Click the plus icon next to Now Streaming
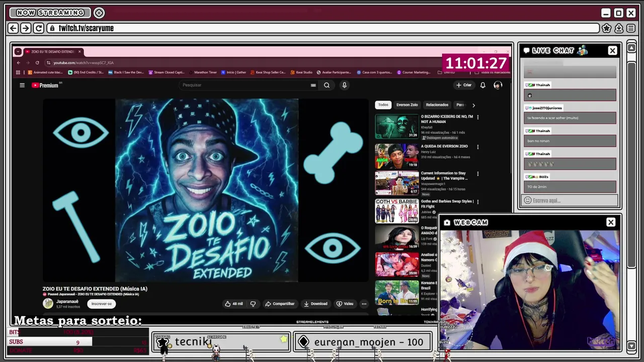The width and height of the screenshot is (644, 362). [x=99, y=13]
